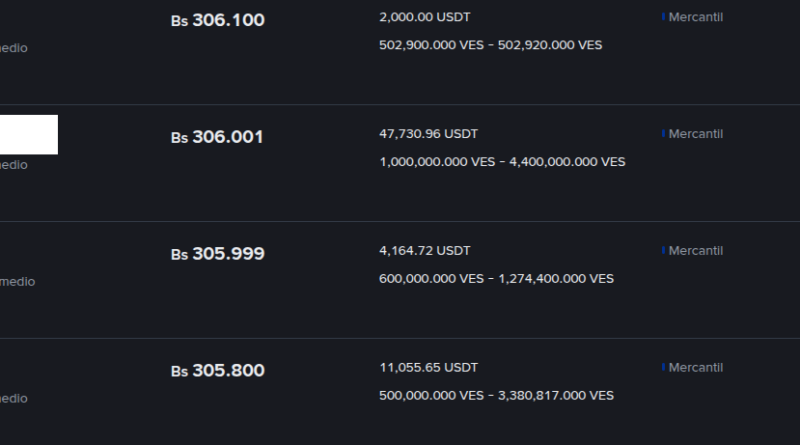Click the white advertiser name box
The width and height of the screenshot is (800, 445).
(28, 135)
